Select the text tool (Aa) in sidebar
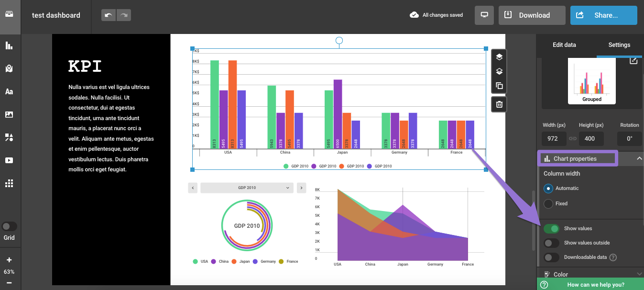 (x=9, y=91)
